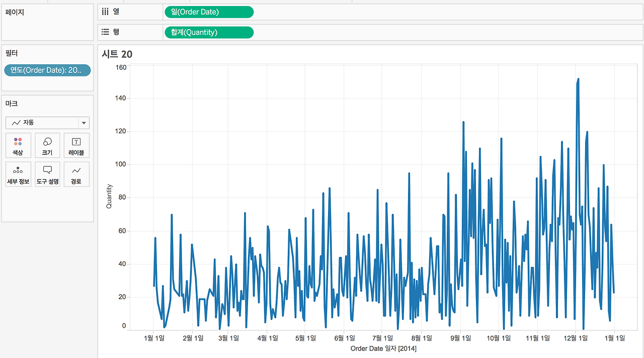Image resolution: width=644 pixels, height=358 pixels.
Task: Click the Order Date 일자 [2014] axis title
Action: coord(383,348)
